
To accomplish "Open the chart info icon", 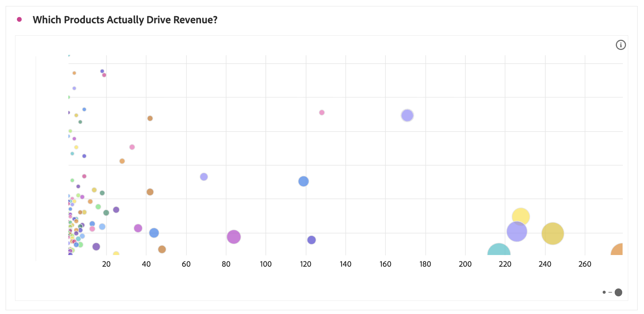I will [x=621, y=45].
